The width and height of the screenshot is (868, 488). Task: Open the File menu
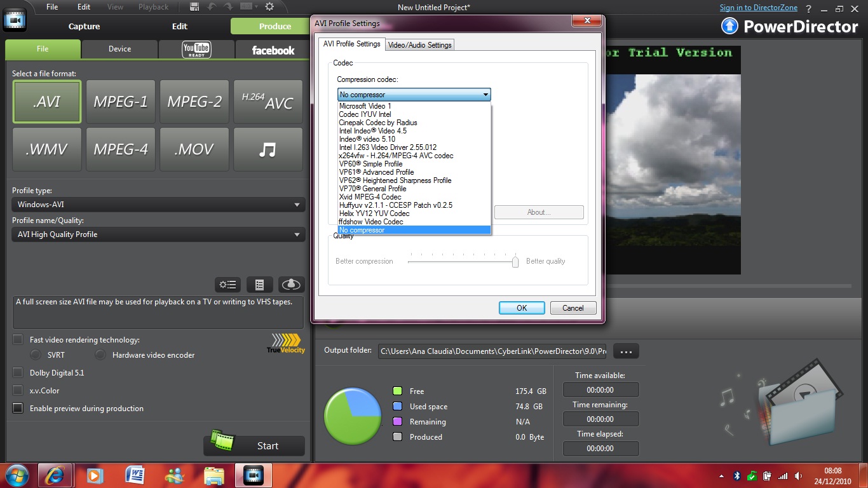52,7
